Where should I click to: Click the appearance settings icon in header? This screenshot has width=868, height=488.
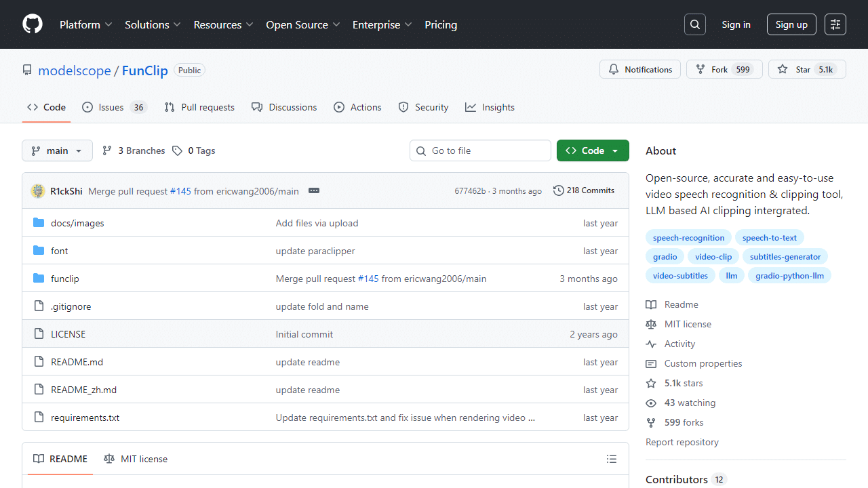835,24
